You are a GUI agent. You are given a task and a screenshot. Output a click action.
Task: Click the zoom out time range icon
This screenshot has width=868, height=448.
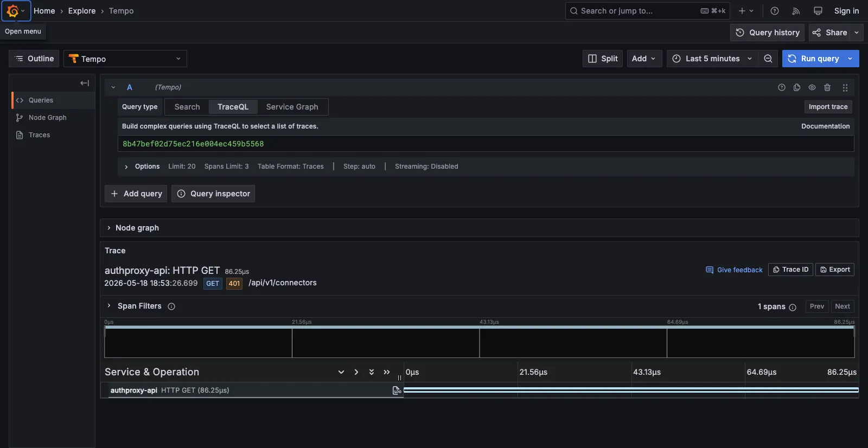768,59
